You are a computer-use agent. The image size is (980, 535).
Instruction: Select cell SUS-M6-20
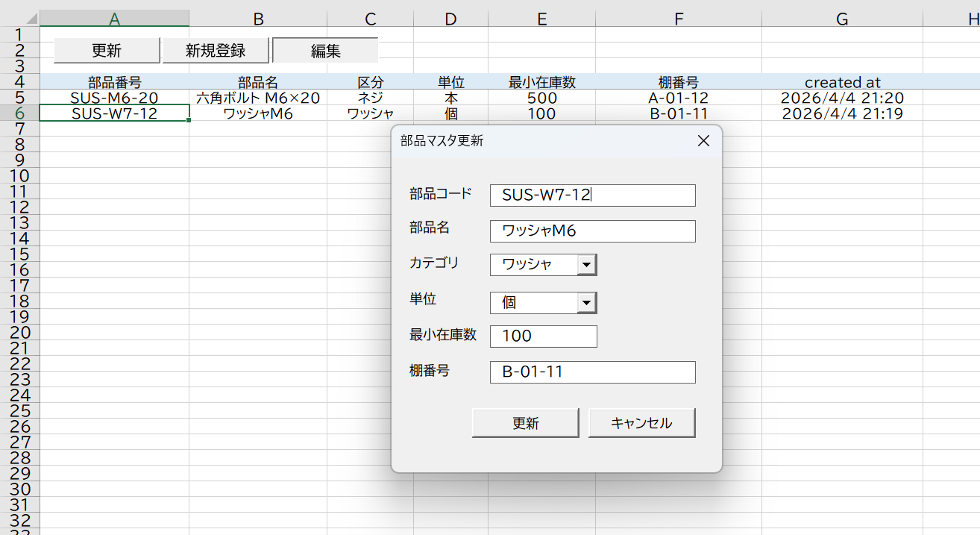click(x=114, y=98)
